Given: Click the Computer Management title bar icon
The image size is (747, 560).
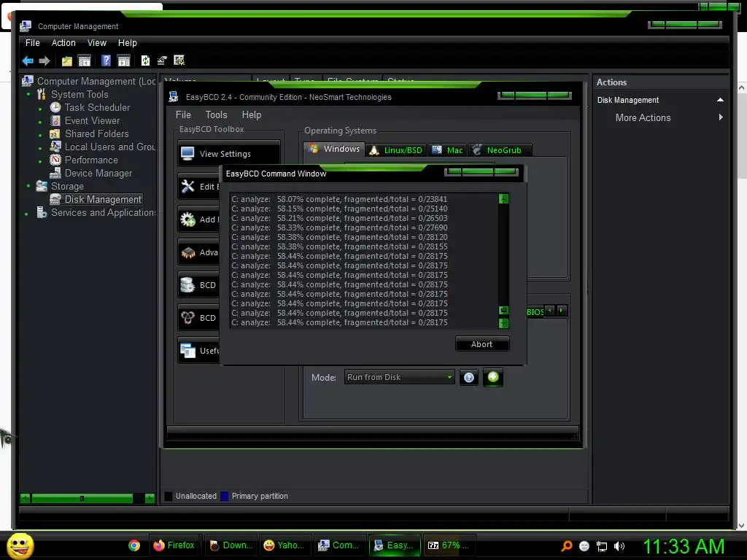Looking at the screenshot, I should coord(26,26).
